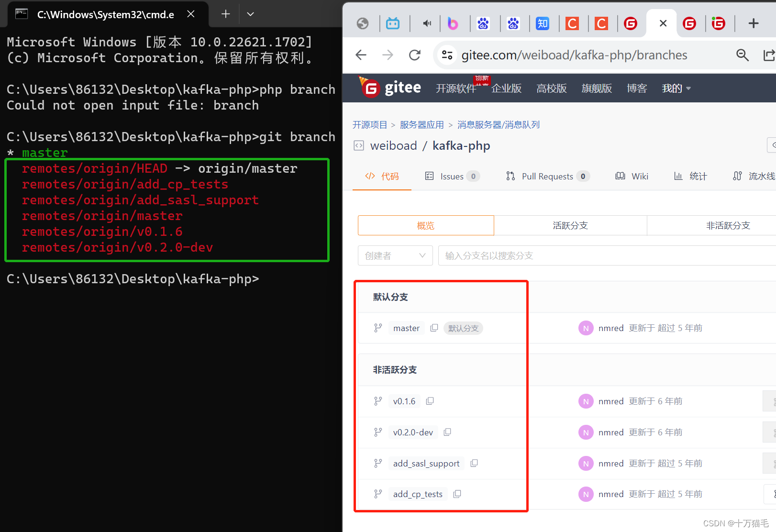Screen dimensions: 776x532
Task: Close the active browser tab
Action: coord(663,23)
